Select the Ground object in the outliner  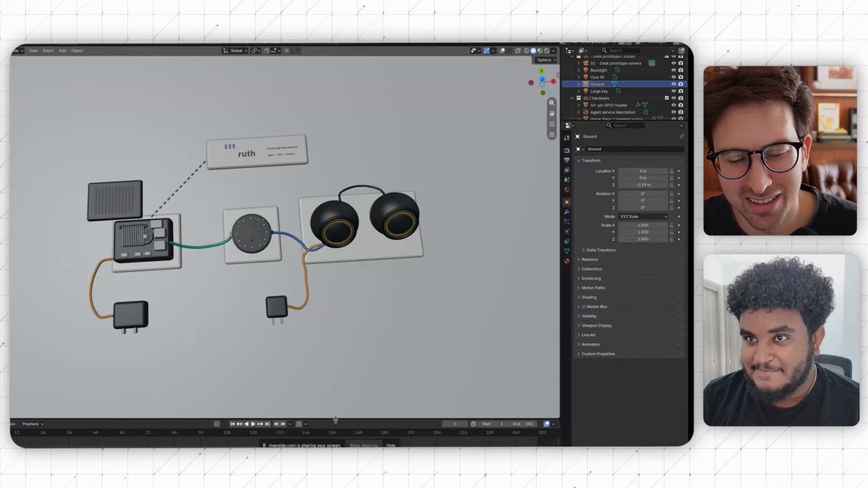[x=597, y=84]
